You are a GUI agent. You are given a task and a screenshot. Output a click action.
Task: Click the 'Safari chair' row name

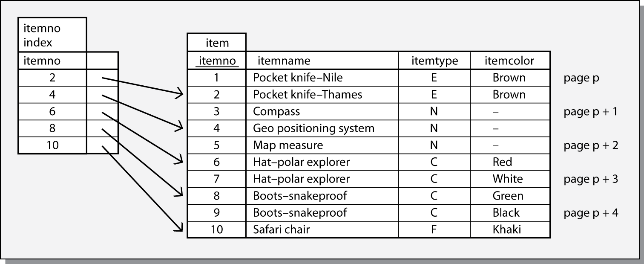281,229
